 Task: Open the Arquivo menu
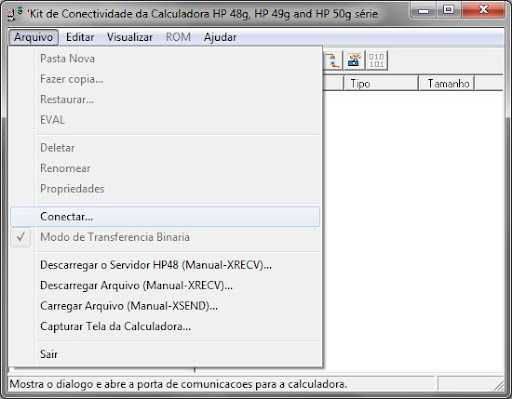33,37
